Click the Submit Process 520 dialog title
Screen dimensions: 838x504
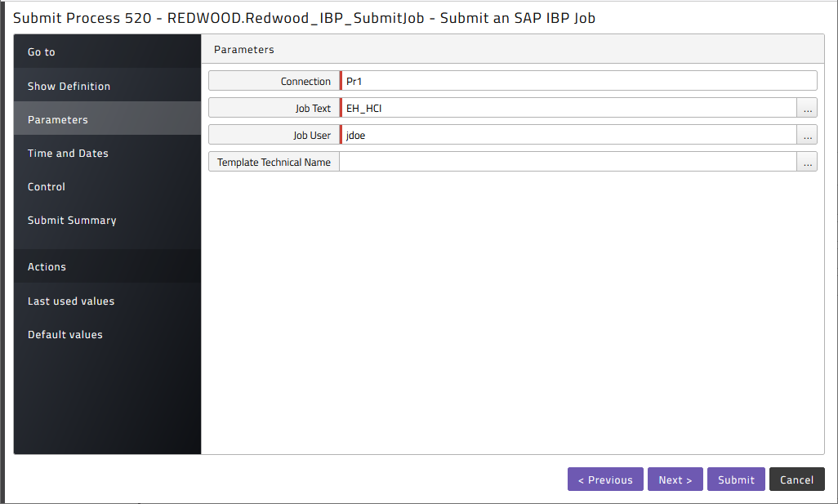(x=304, y=18)
